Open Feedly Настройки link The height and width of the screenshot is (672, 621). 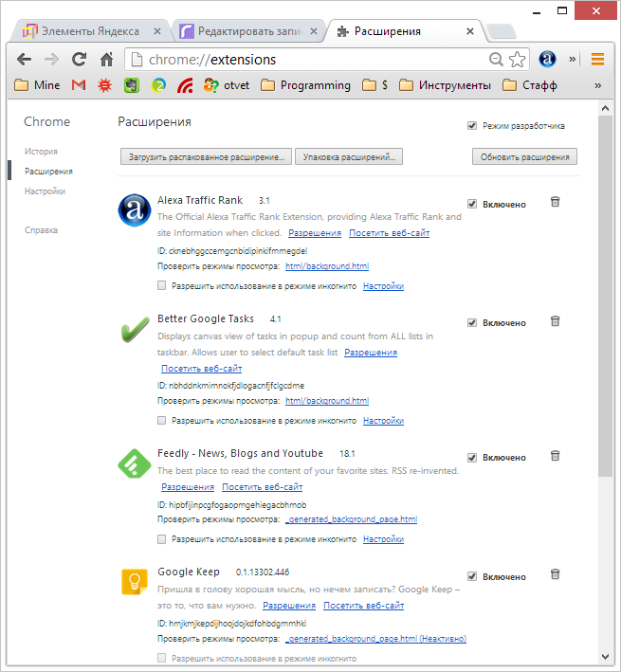pos(384,538)
